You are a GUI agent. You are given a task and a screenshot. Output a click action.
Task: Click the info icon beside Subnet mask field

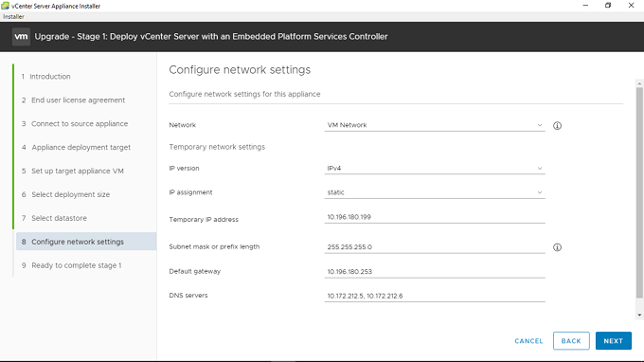tap(557, 247)
